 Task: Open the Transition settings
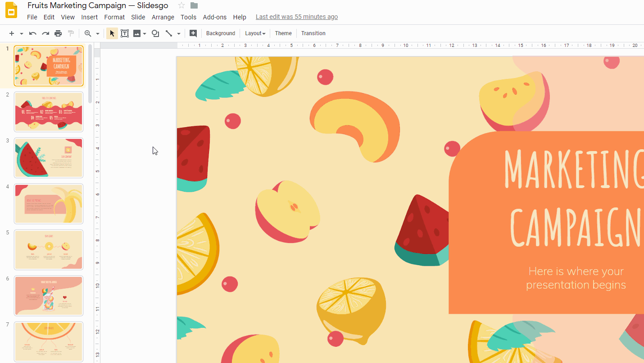(x=313, y=33)
